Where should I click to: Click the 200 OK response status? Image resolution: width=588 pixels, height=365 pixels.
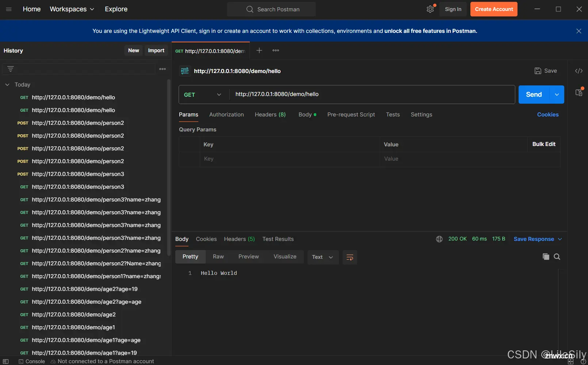(x=457, y=239)
